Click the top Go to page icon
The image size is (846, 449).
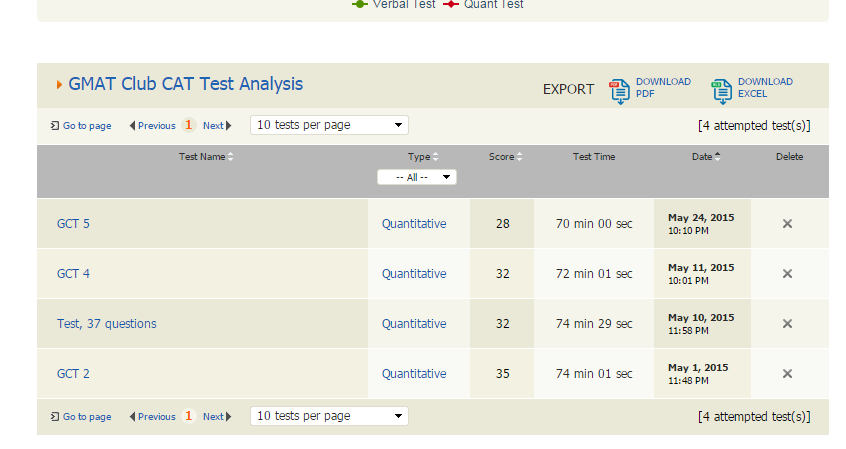(x=54, y=126)
